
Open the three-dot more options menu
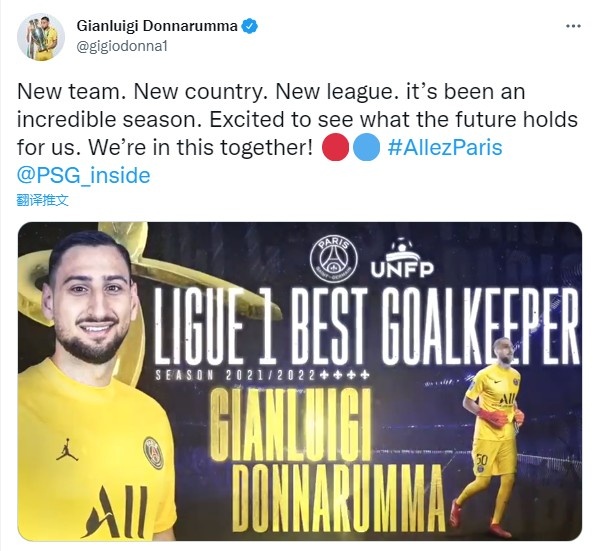click(x=573, y=26)
